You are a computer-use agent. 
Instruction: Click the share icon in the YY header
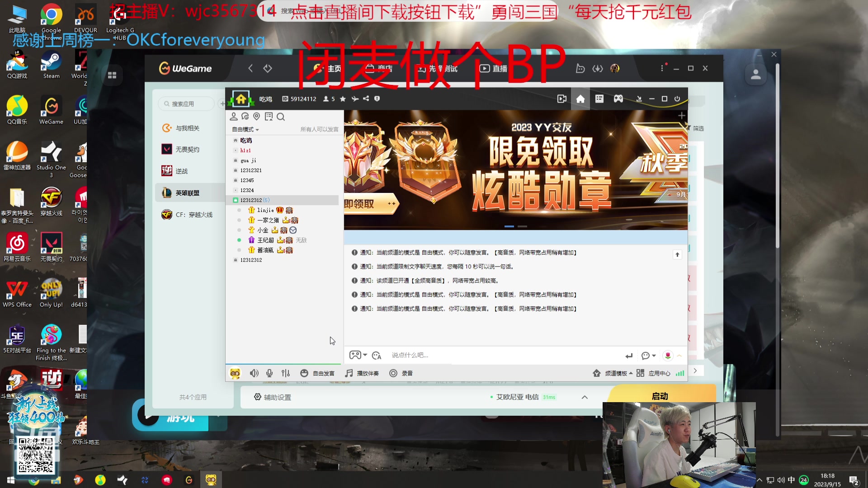(x=366, y=99)
